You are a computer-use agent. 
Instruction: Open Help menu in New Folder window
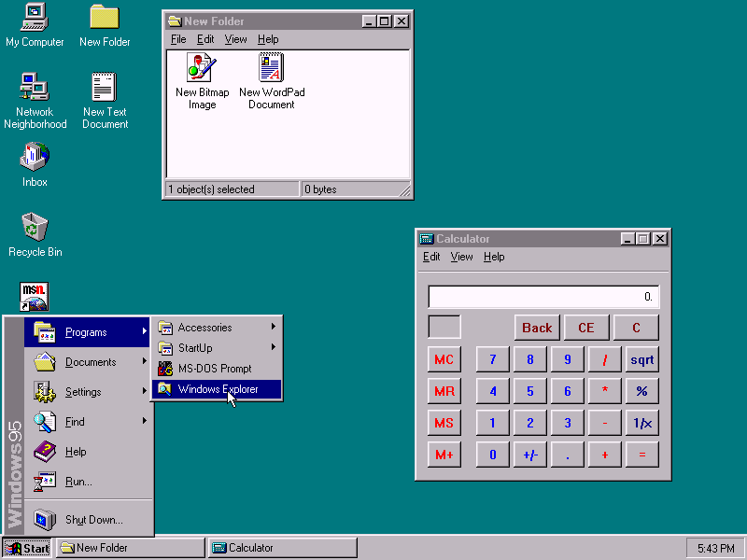(x=268, y=39)
